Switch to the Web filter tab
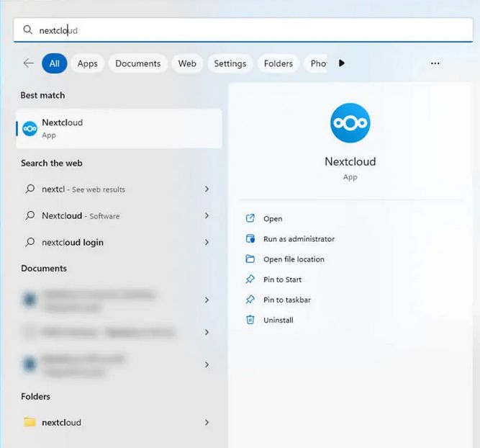Viewport: 480px width, 448px height. tap(187, 63)
